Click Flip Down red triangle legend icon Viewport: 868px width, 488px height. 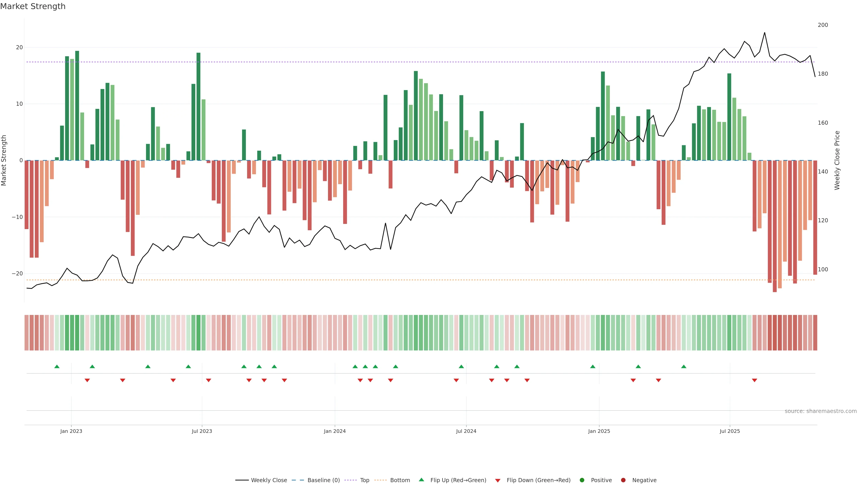pos(498,481)
